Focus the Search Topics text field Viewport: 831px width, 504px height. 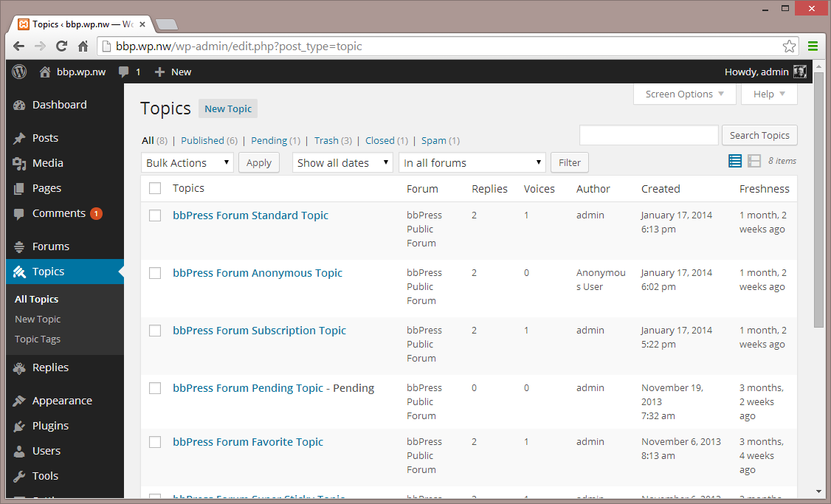click(649, 135)
